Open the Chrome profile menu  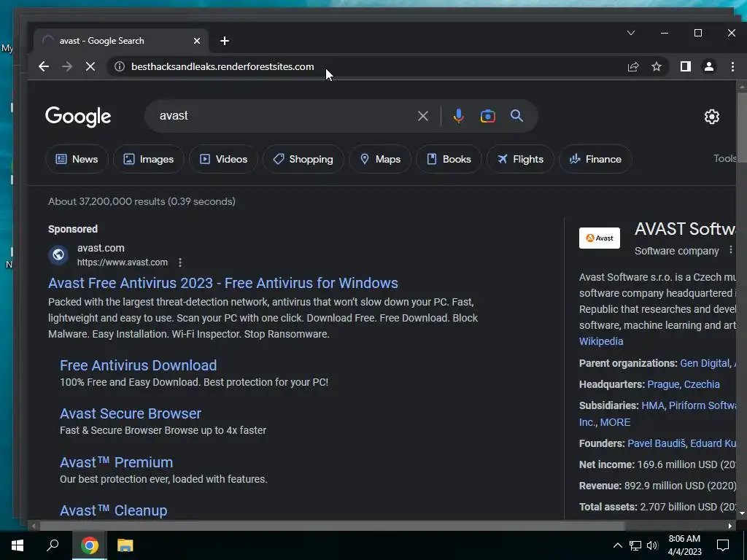(709, 66)
